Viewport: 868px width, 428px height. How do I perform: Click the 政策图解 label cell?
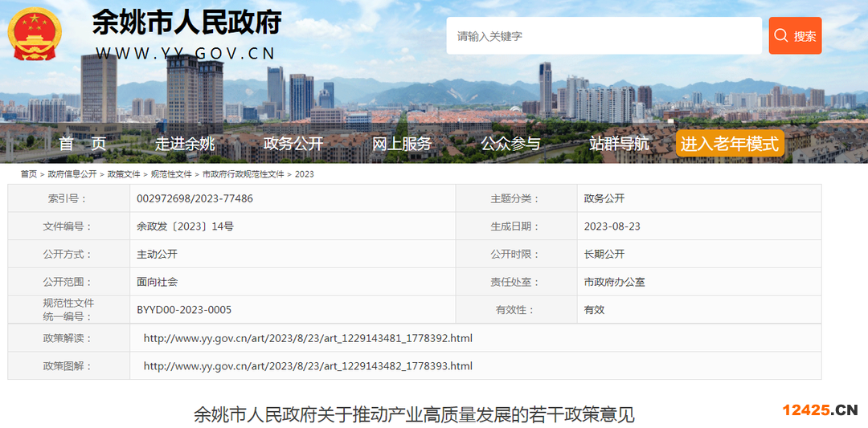[68, 366]
